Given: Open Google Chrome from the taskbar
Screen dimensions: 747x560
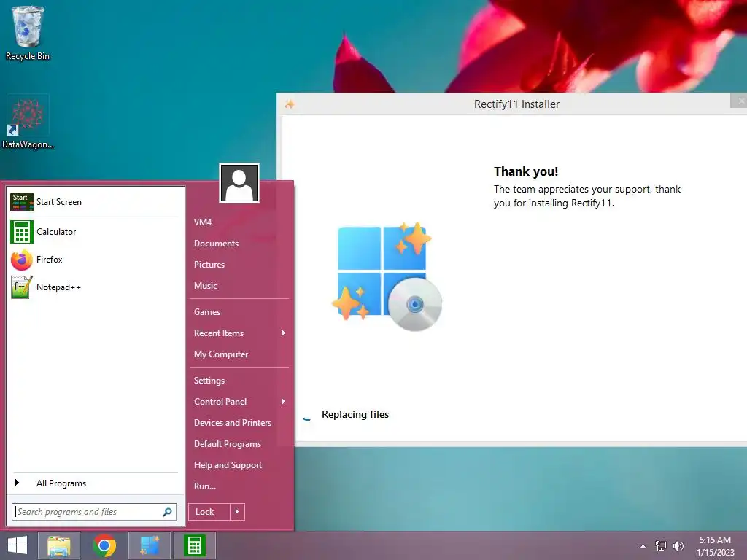Looking at the screenshot, I should click(104, 545).
